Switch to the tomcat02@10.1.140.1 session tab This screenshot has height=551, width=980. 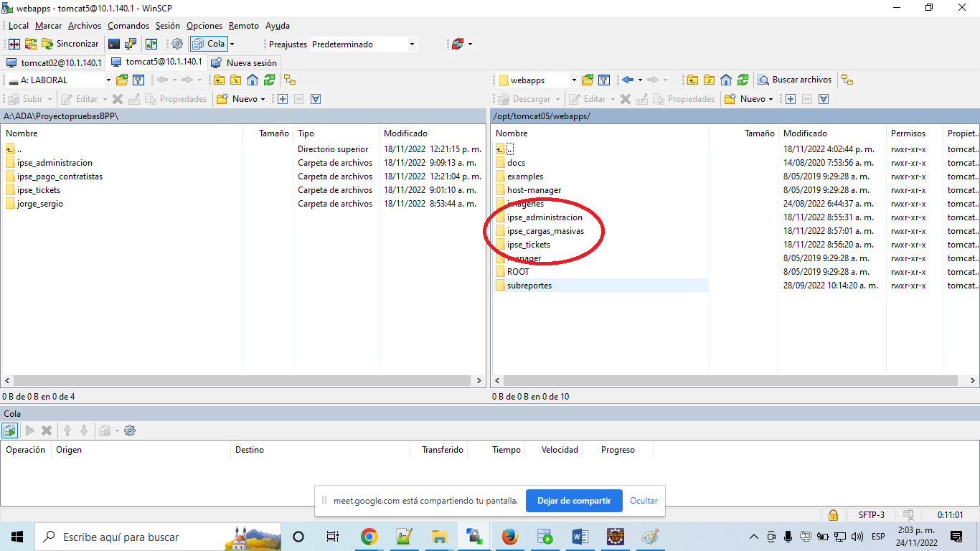55,62
